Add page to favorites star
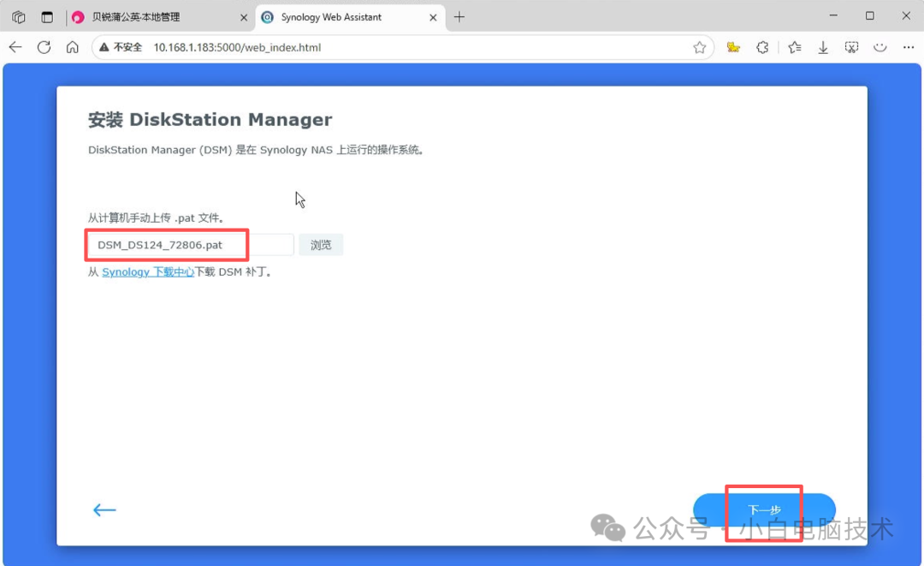924x566 pixels. [700, 47]
